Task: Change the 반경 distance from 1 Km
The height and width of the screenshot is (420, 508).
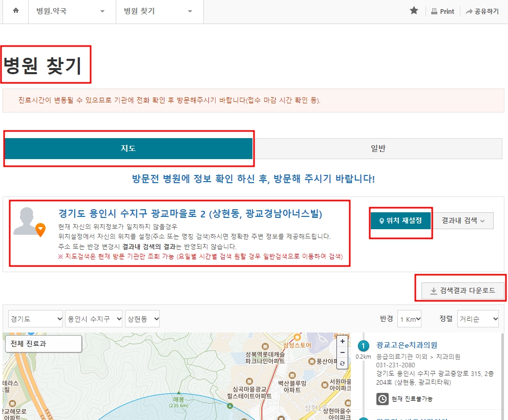Action: coord(410,318)
